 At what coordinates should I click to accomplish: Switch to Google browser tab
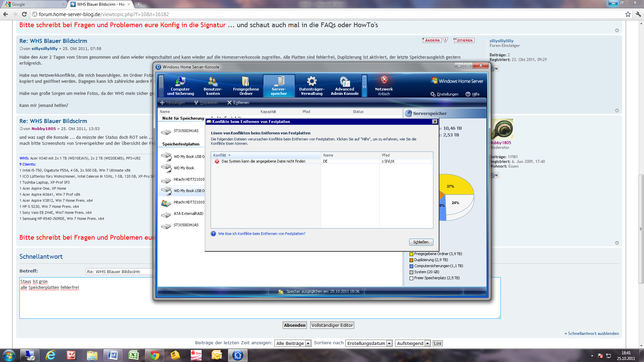[x=34, y=4]
